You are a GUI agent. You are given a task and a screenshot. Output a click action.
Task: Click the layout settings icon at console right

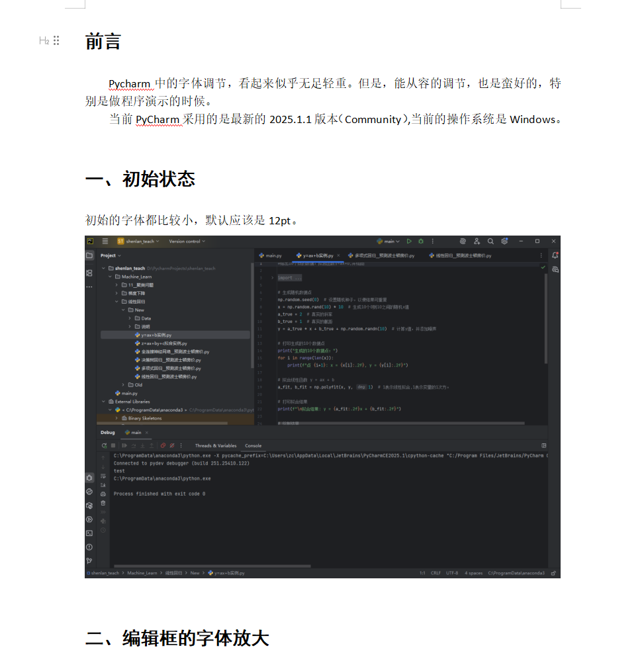pos(544,445)
